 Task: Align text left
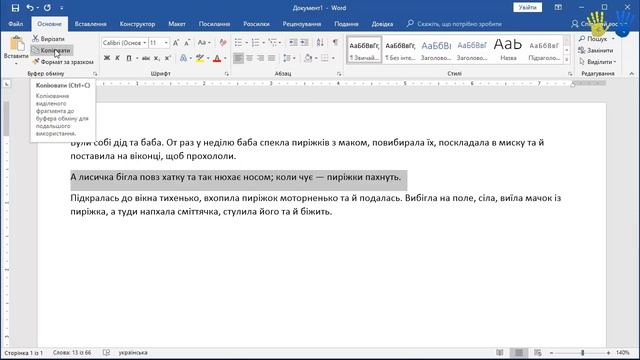pyautogui.click(x=238, y=58)
